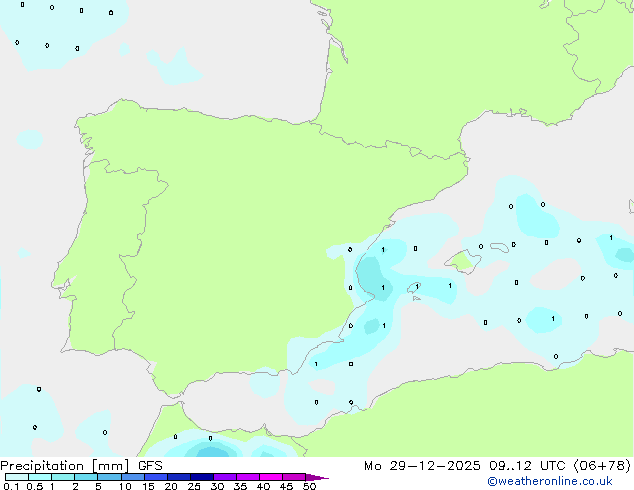Click the '35' legend scale number
634x490 pixels.
point(240,486)
